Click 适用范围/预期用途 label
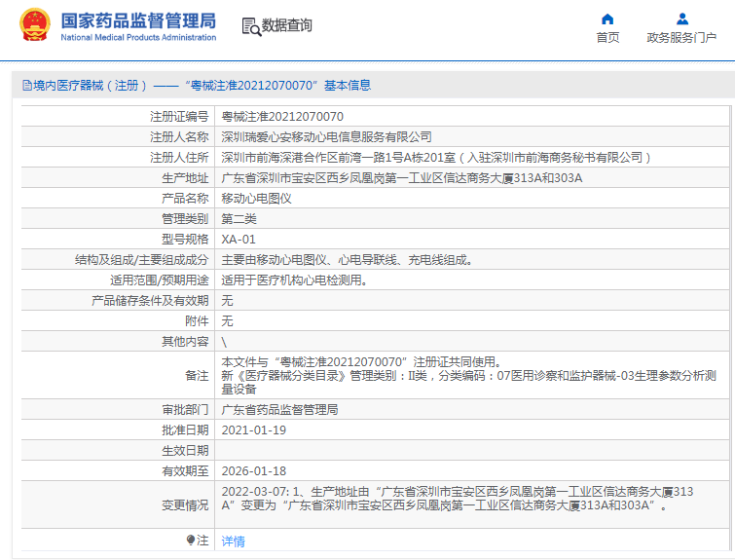The image size is (735, 560). coord(160,280)
